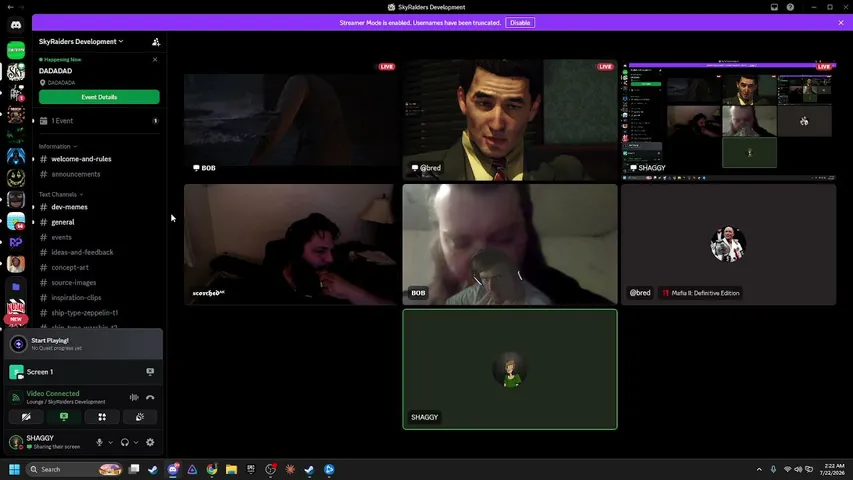
Task: Open headphone output options dropdown
Action: [x=136, y=442]
